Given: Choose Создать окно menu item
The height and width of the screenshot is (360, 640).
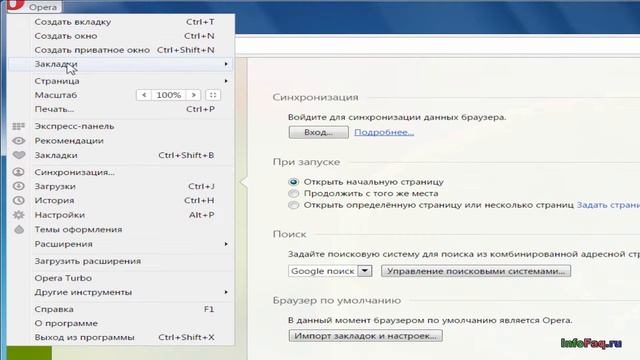Looking at the screenshot, I should [121, 36].
